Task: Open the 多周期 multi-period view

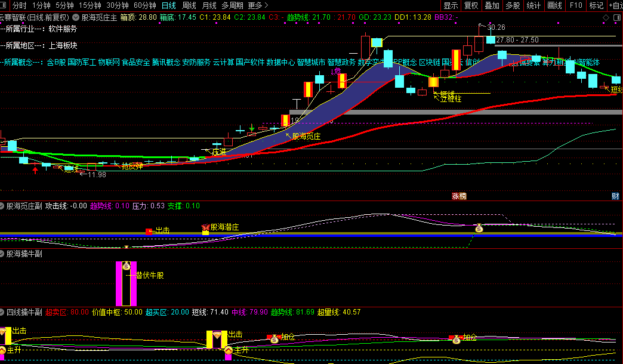Action: (233, 5)
